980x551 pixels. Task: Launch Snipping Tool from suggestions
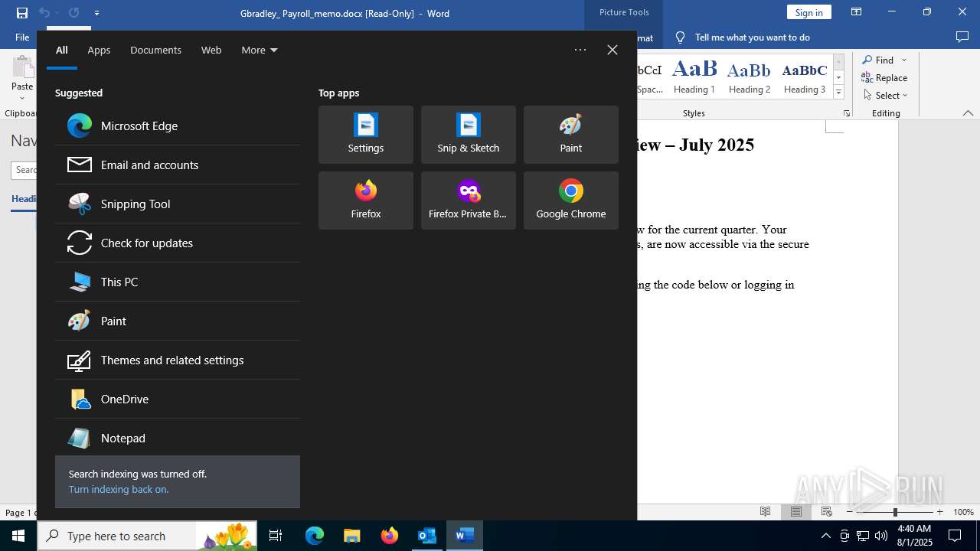[178, 204]
